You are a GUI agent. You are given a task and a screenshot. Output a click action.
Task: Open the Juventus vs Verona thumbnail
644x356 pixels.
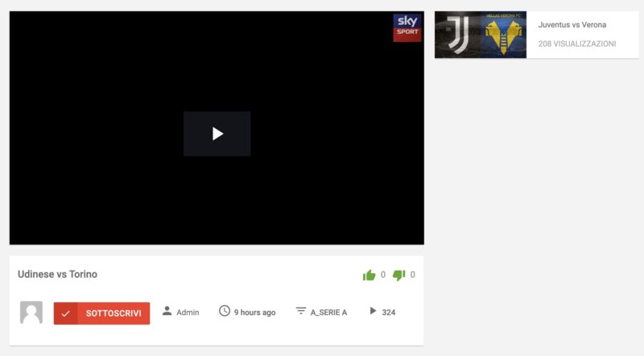481,35
